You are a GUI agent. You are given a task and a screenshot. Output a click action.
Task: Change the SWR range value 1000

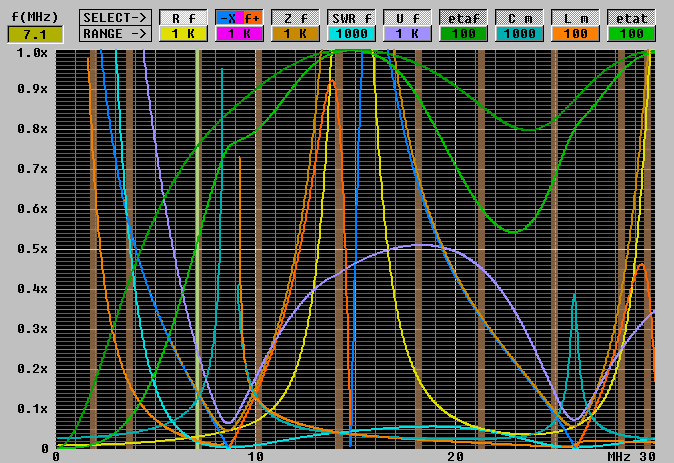point(351,34)
